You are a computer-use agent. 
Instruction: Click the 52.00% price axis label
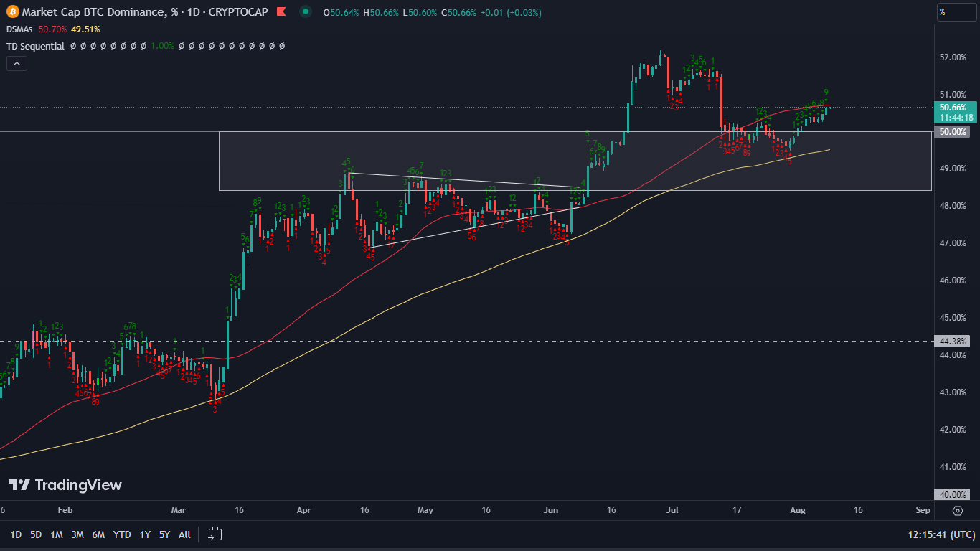point(953,57)
